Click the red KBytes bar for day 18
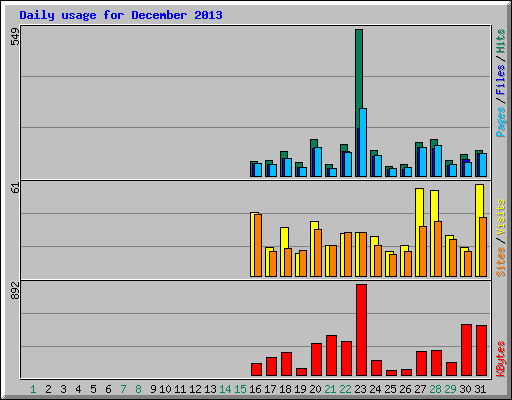This screenshot has height=400, width=512. point(286,364)
